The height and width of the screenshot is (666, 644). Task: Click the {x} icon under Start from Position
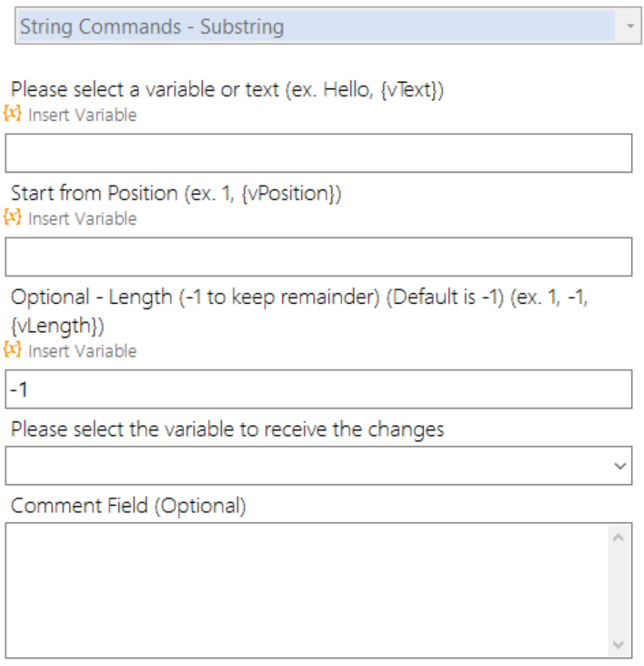pyautogui.click(x=13, y=217)
